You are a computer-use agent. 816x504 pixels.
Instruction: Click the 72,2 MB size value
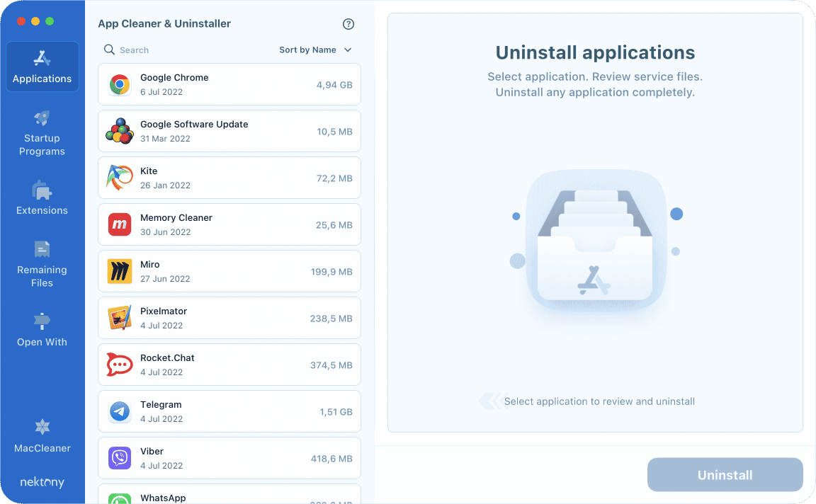[334, 178]
